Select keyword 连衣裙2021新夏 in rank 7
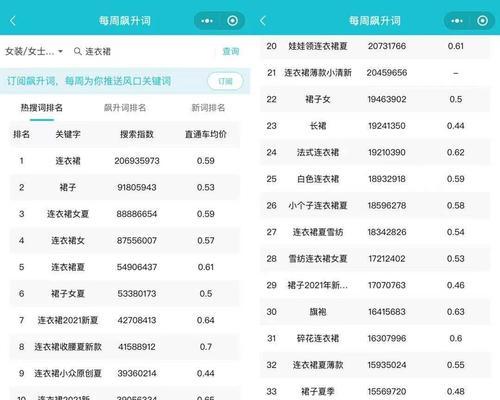 coord(68,320)
